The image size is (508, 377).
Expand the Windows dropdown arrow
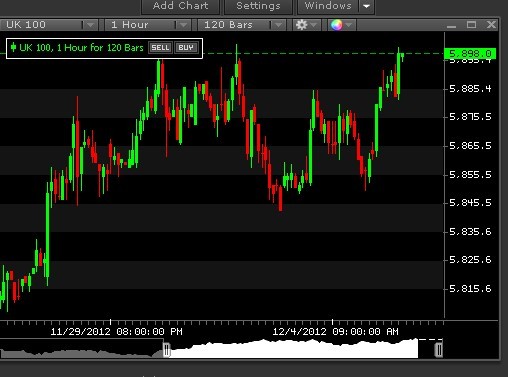click(366, 6)
